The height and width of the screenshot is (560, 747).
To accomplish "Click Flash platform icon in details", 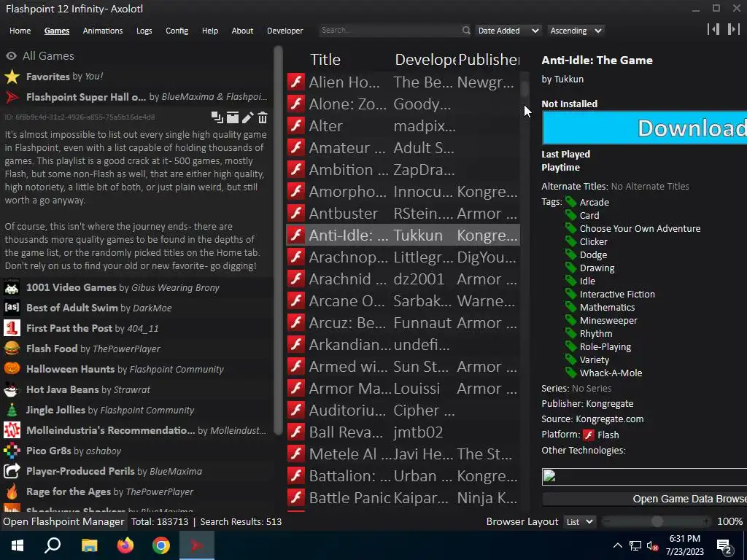I will 589,435.
